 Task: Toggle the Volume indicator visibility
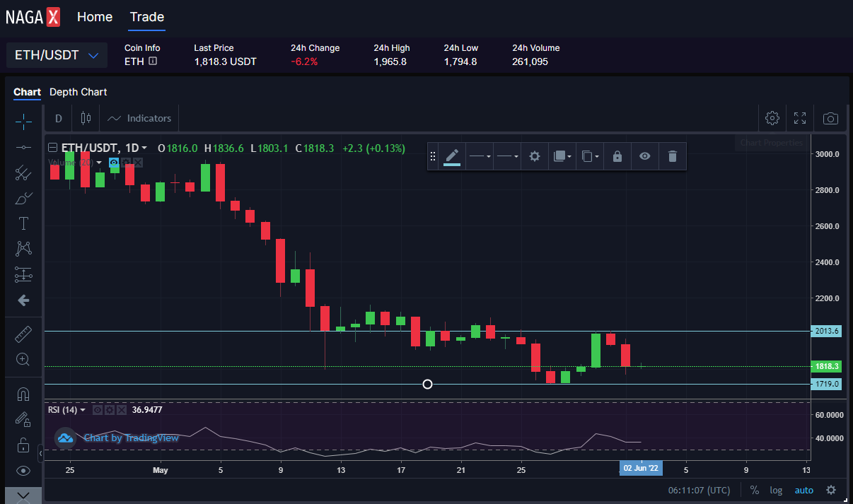[x=113, y=163]
